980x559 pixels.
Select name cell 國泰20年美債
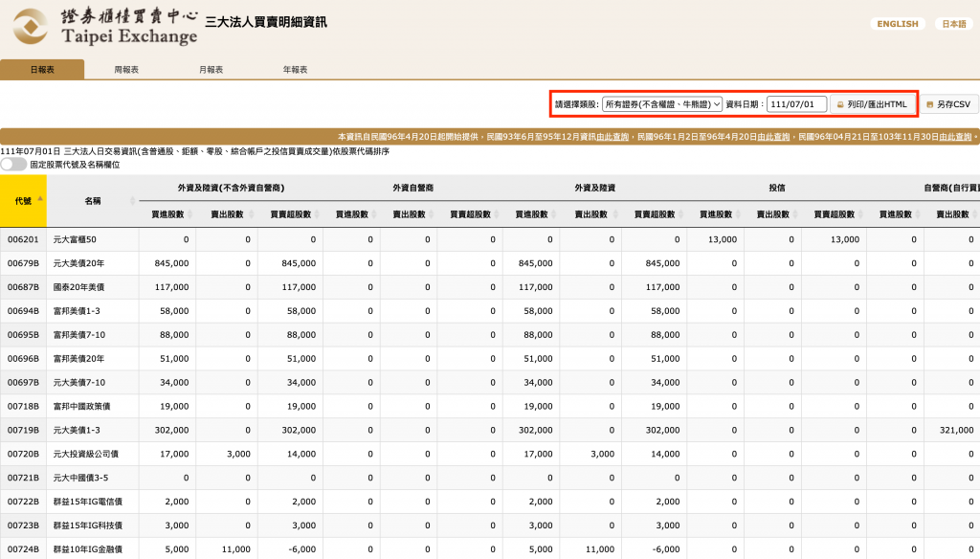point(93,287)
